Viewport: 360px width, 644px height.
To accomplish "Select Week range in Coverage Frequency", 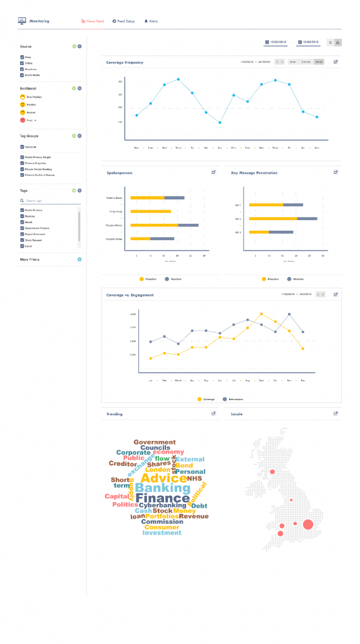I will point(293,62).
